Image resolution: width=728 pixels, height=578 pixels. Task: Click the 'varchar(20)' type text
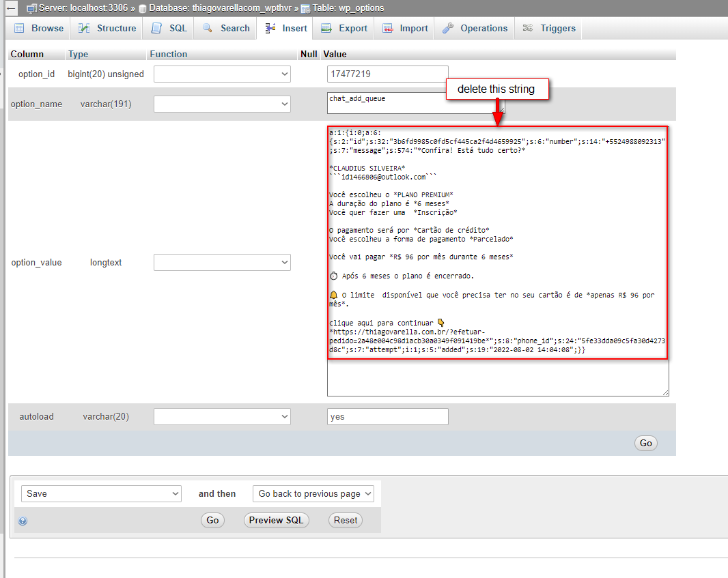[x=106, y=416]
